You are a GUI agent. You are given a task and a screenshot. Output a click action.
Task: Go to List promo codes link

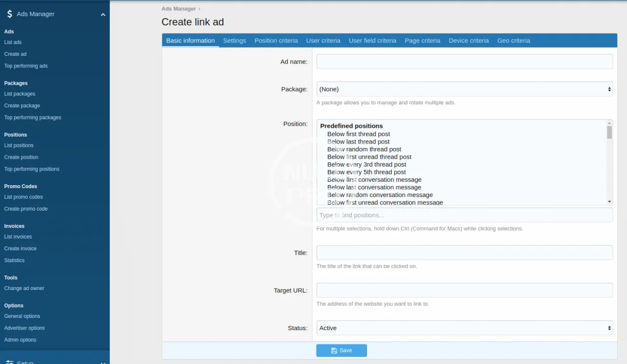click(24, 197)
